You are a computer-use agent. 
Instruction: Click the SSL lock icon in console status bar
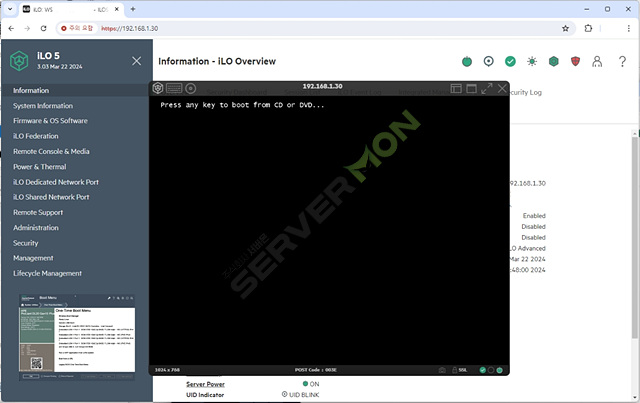pos(454,370)
